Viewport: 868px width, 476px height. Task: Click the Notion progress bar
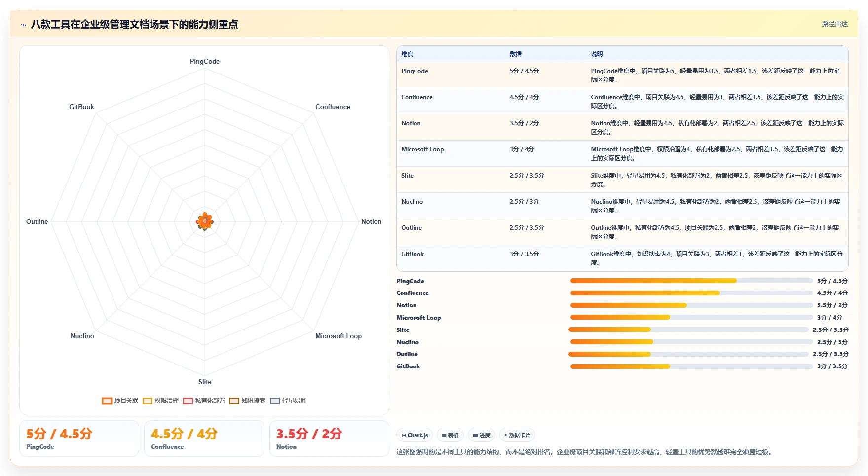point(691,305)
